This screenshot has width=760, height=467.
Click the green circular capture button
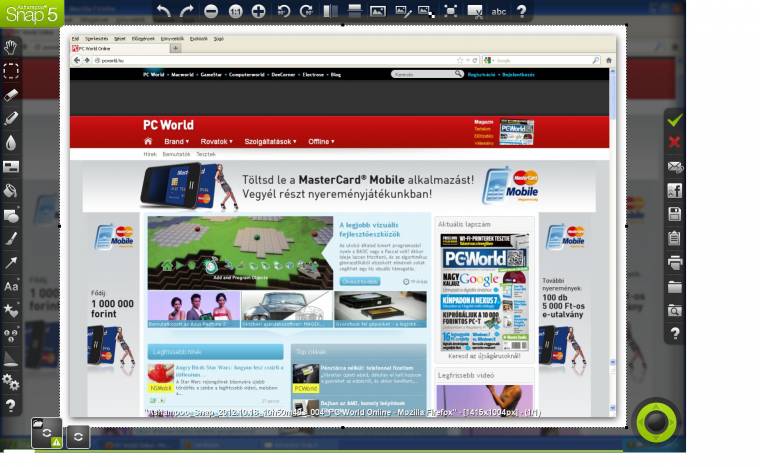(656, 422)
